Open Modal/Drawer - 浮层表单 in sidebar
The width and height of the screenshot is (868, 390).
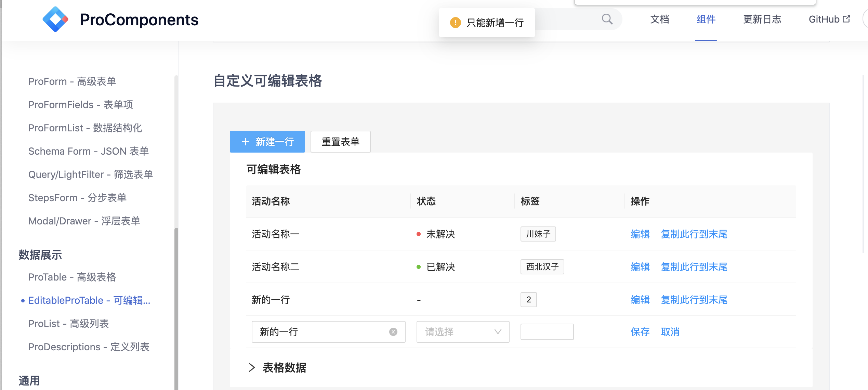tap(84, 221)
